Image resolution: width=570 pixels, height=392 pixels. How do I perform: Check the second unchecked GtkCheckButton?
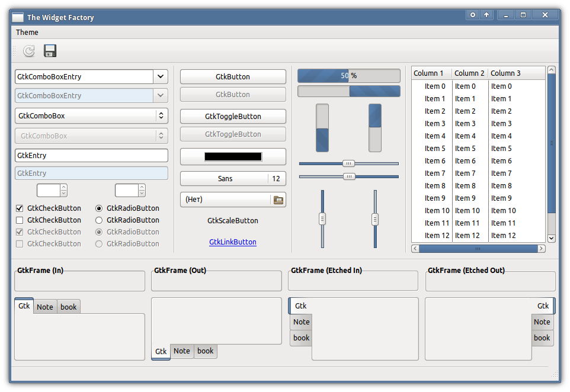[20, 220]
